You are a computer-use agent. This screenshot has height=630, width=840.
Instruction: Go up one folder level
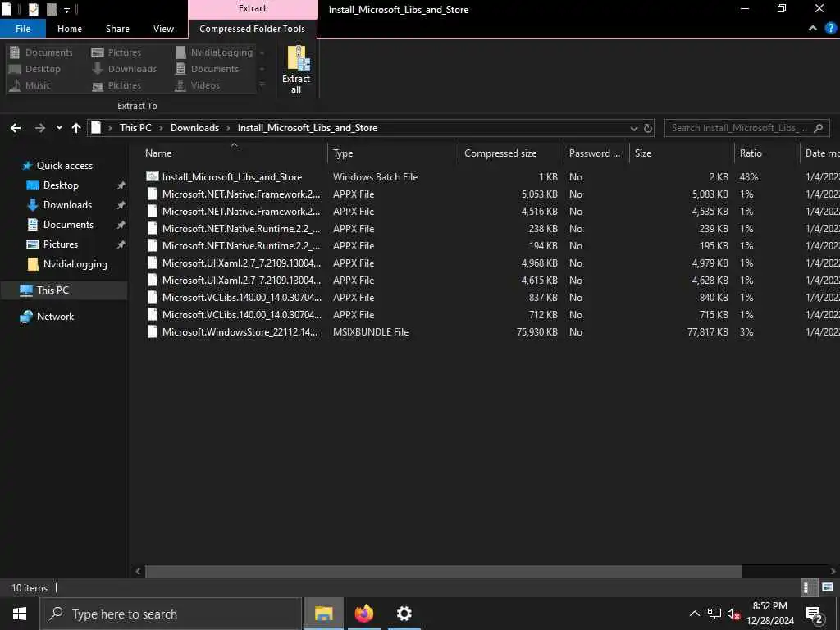(x=76, y=128)
